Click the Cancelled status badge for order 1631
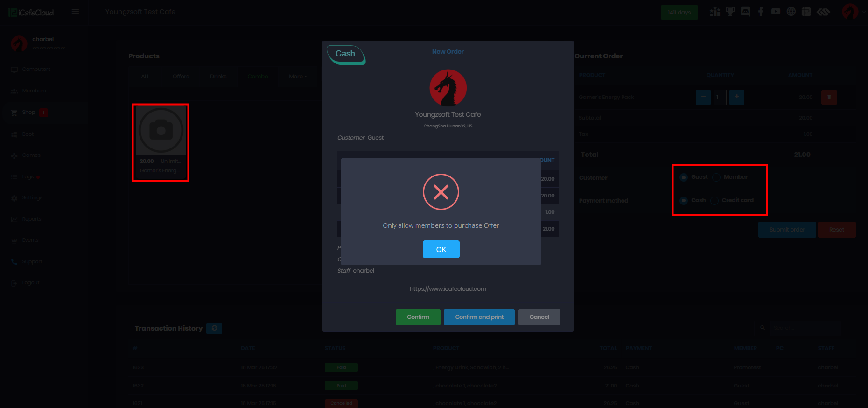The height and width of the screenshot is (408, 868). click(x=341, y=403)
